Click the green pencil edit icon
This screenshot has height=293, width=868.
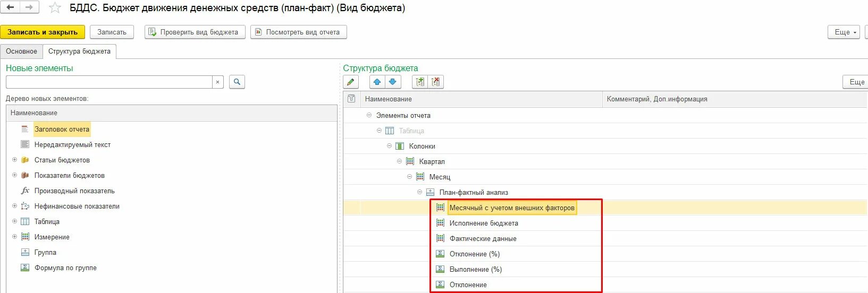pos(351,82)
